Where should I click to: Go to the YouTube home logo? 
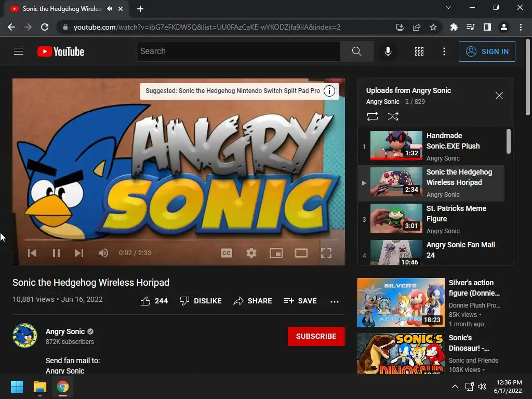61,51
